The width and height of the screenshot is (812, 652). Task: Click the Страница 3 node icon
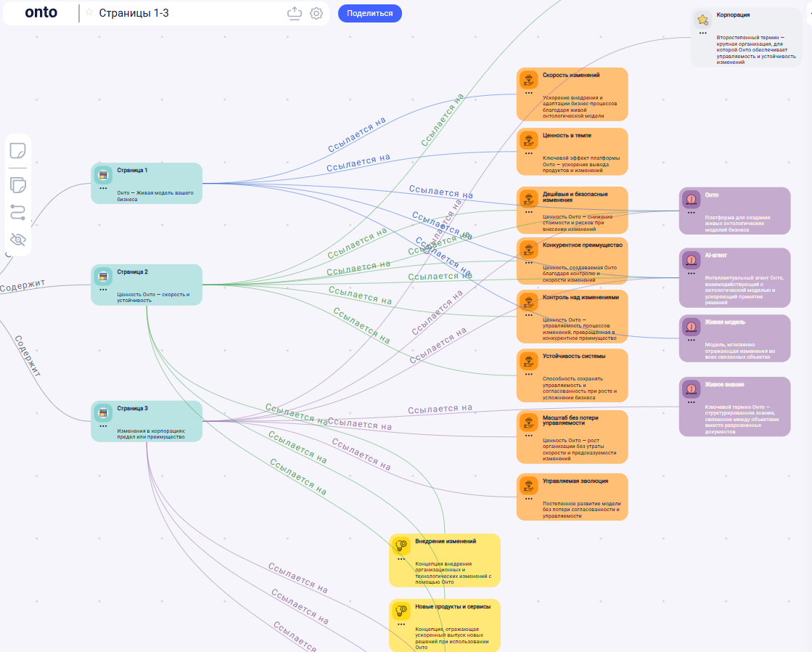103,412
